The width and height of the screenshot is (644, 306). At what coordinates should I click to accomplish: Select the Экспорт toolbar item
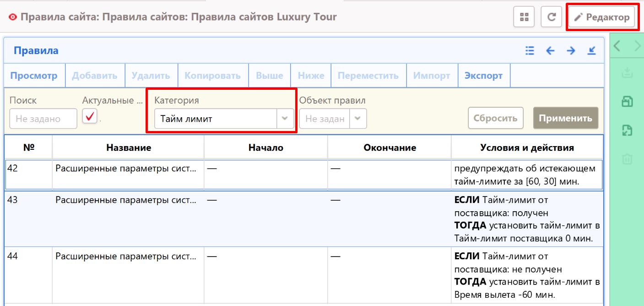pyautogui.click(x=483, y=76)
